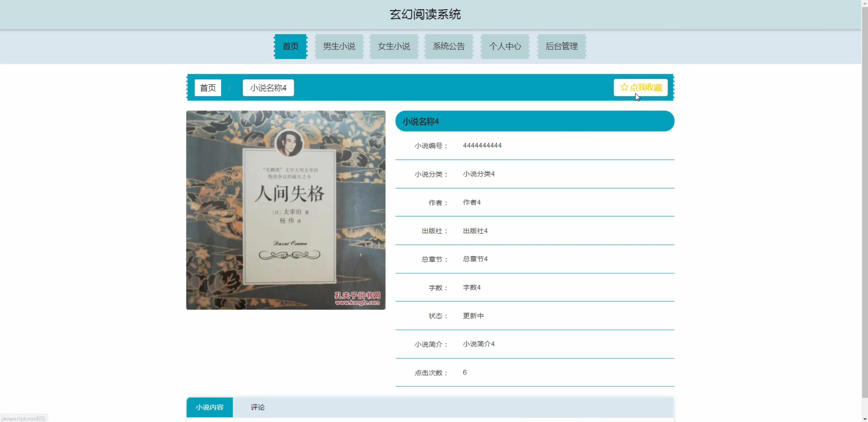
Task: Click the scrollbar up arrow
Action: 865,3
